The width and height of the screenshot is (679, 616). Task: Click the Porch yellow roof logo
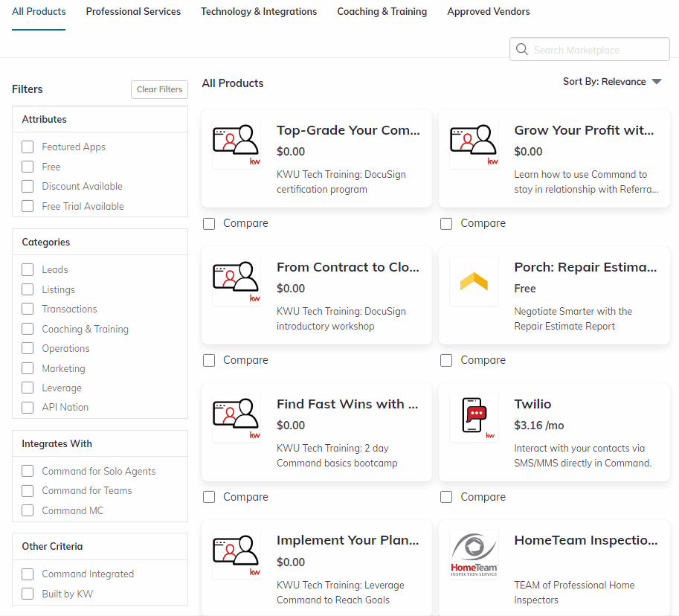click(x=474, y=281)
